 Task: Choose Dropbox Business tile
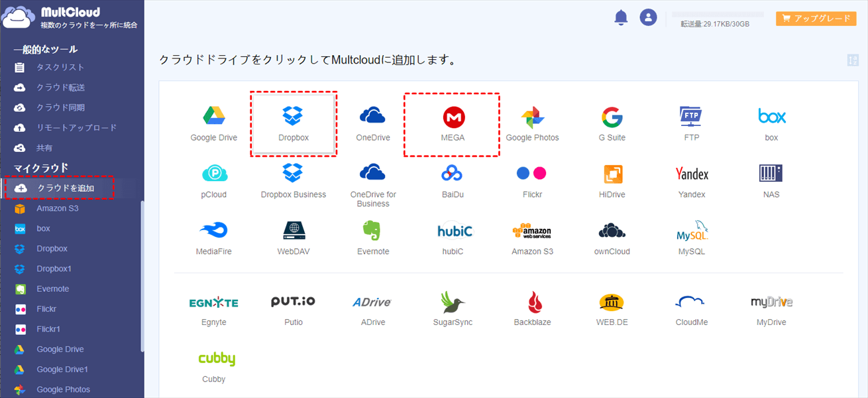coord(294,181)
